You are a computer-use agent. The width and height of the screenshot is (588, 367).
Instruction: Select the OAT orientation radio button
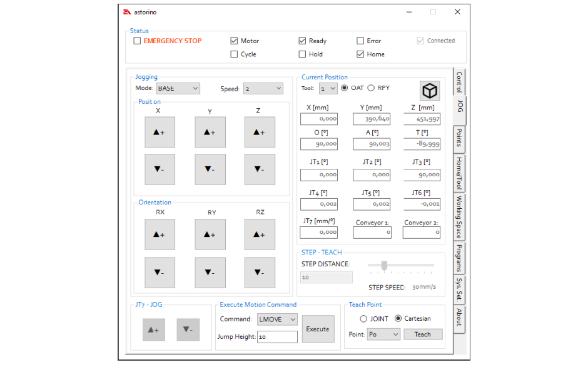pyautogui.click(x=344, y=88)
